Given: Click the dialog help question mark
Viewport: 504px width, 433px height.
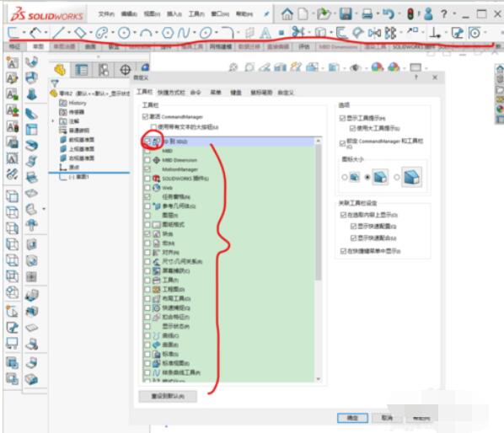Looking at the screenshot, I should [416, 78].
